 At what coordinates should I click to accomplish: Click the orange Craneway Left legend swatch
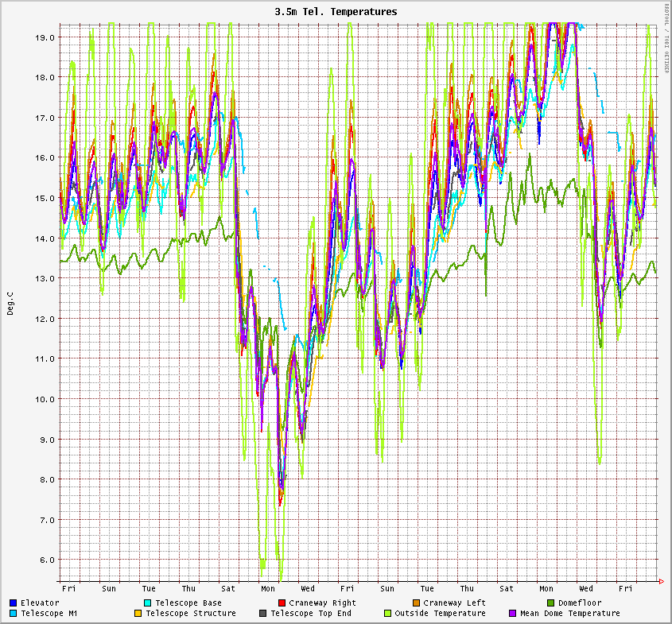click(x=416, y=603)
